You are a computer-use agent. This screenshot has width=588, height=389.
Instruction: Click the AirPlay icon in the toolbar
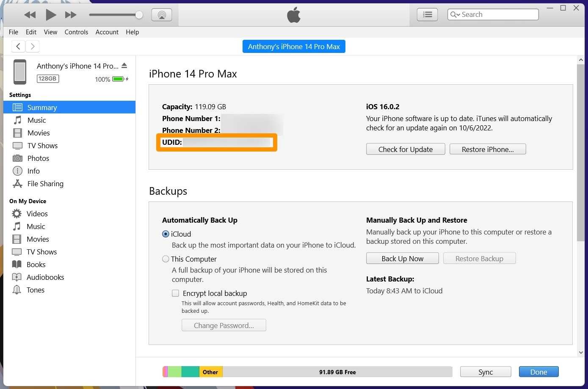[x=162, y=15]
